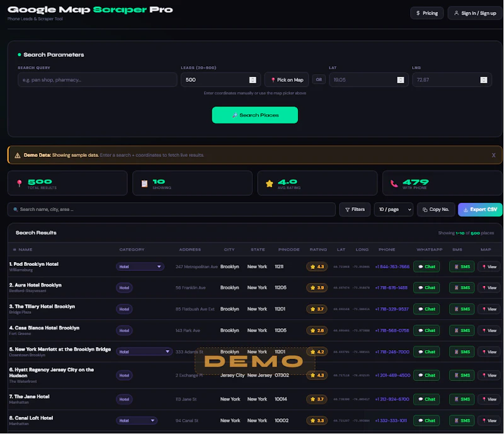Viewport: 504px width, 434px height.
Task: Open category dropdown for Pod Brooklyn Hotel
Action: click(140, 267)
